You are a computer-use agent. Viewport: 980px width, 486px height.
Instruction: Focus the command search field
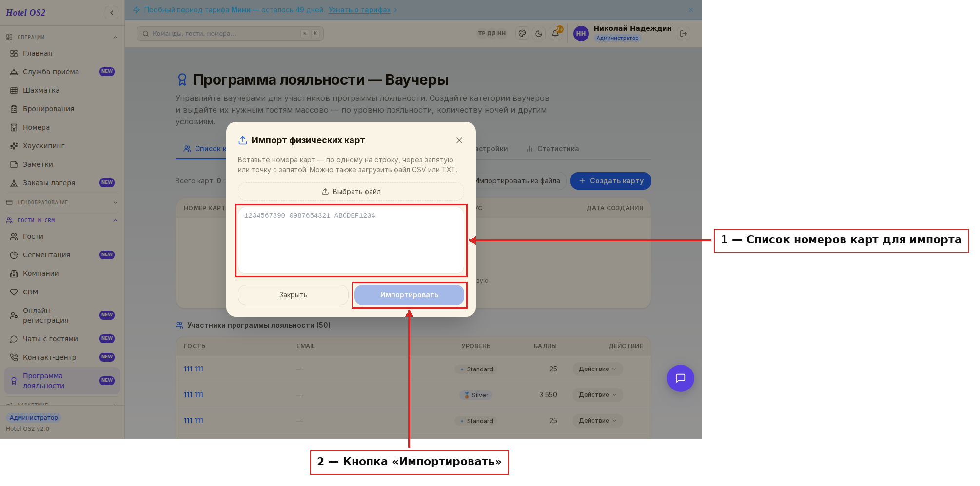coord(230,34)
